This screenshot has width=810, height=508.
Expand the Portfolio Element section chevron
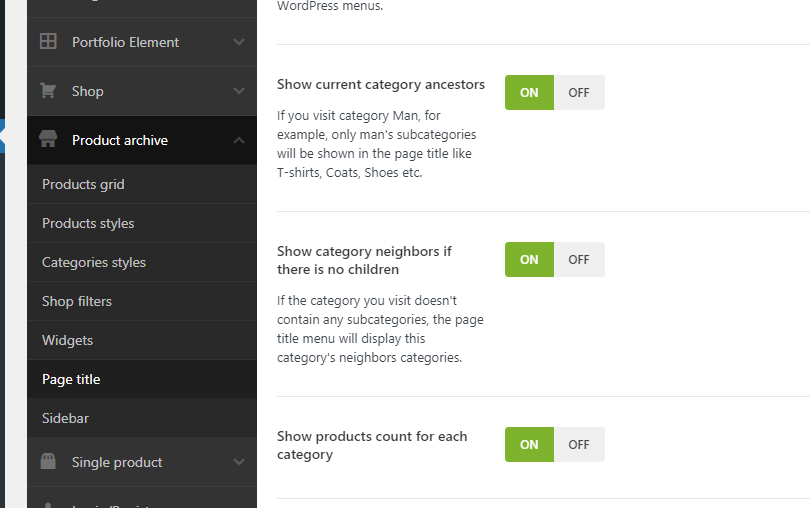point(239,42)
